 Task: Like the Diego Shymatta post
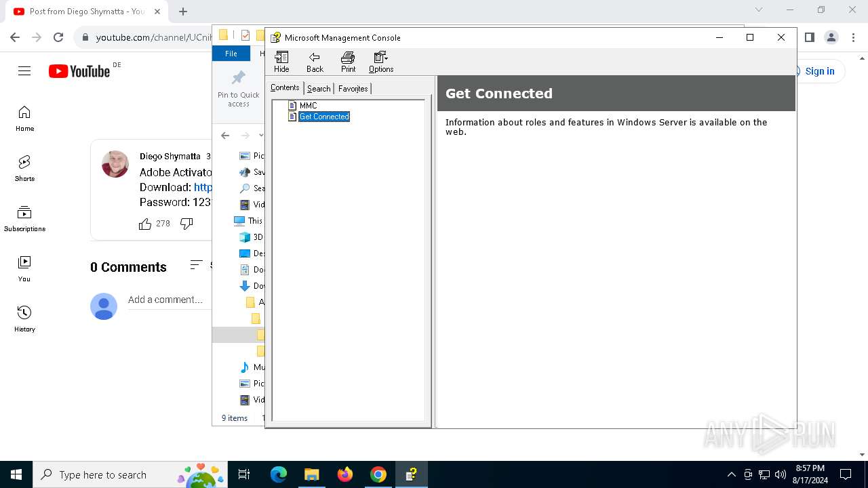[145, 224]
